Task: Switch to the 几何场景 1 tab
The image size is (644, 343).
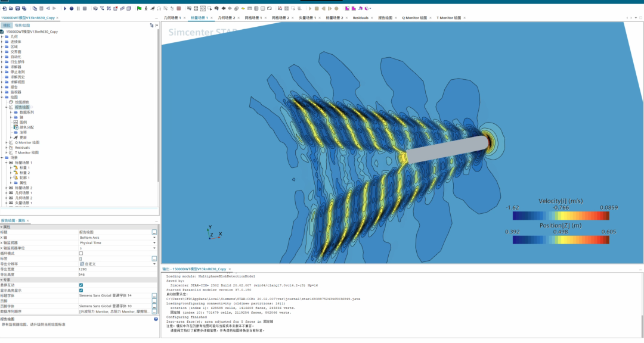Action: coord(172,18)
